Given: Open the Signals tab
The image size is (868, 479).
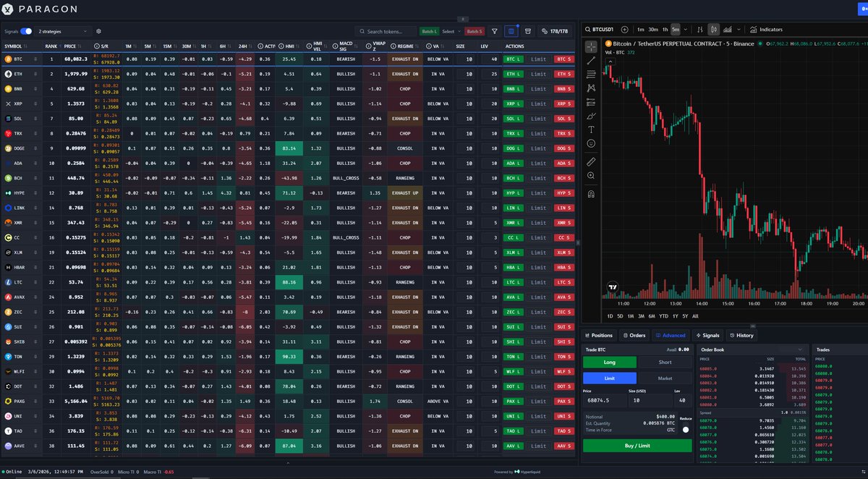Looking at the screenshot, I should click(707, 335).
